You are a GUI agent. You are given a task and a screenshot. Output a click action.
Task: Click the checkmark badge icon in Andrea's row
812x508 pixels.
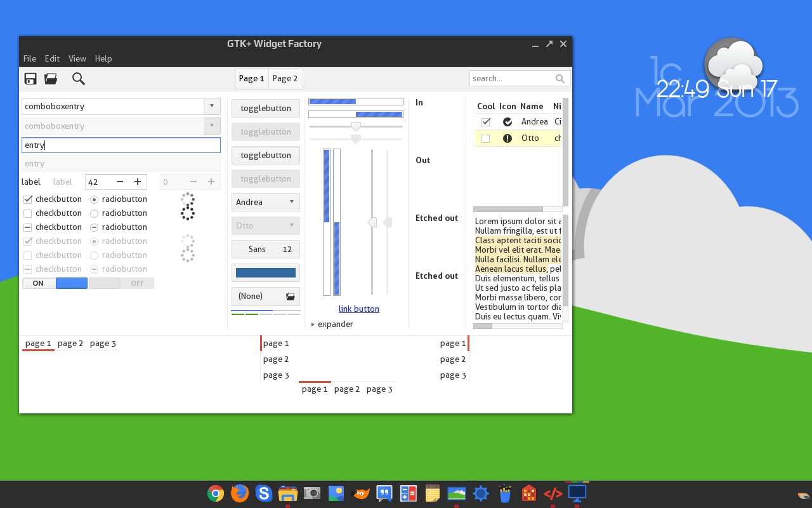click(x=507, y=122)
